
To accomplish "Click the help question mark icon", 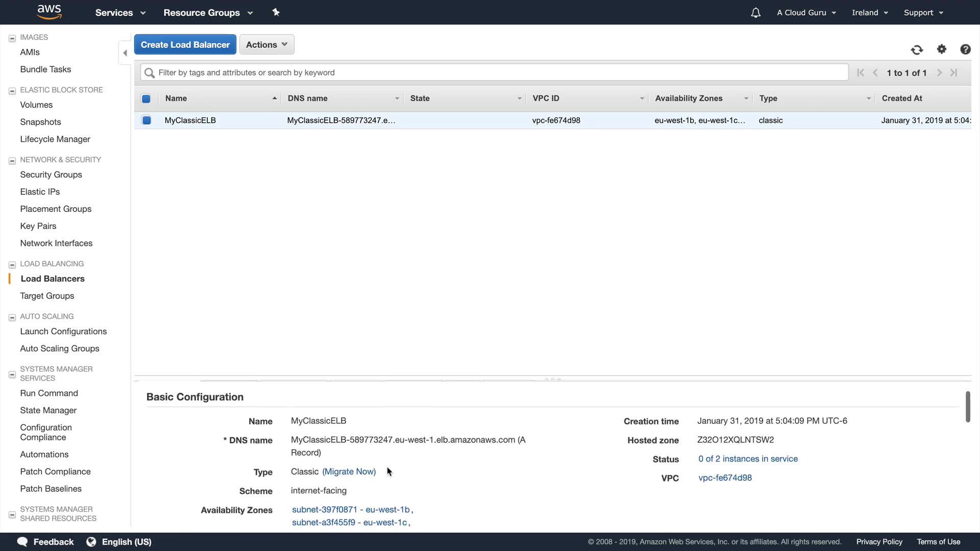I will pos(965,49).
